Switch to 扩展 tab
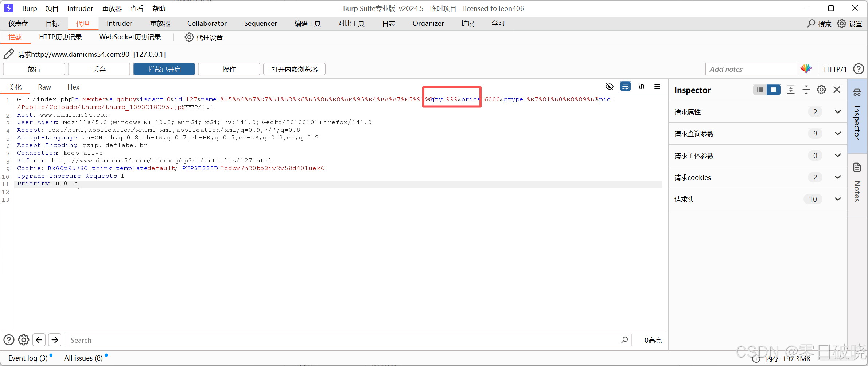This screenshot has width=868, height=366. [467, 24]
